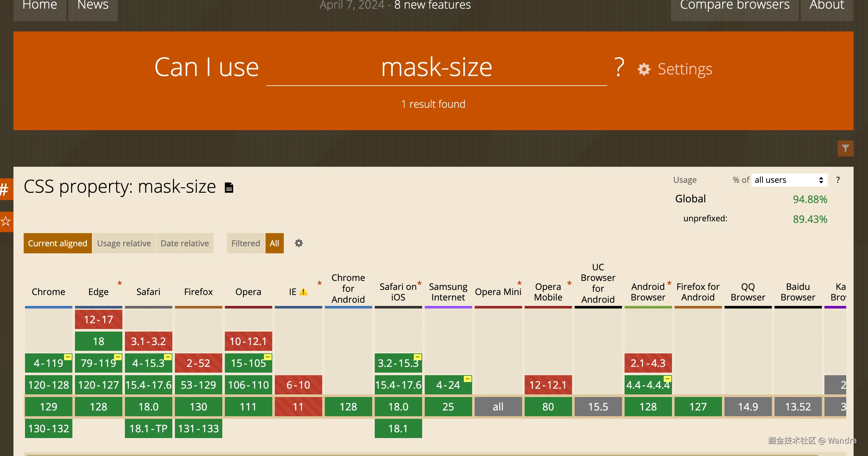Open Compare browsers page
This screenshot has width=868, height=456.
coord(734,6)
